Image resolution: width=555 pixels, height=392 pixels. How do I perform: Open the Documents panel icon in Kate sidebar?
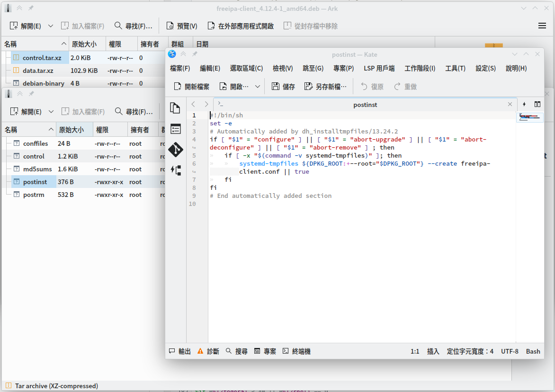click(176, 108)
